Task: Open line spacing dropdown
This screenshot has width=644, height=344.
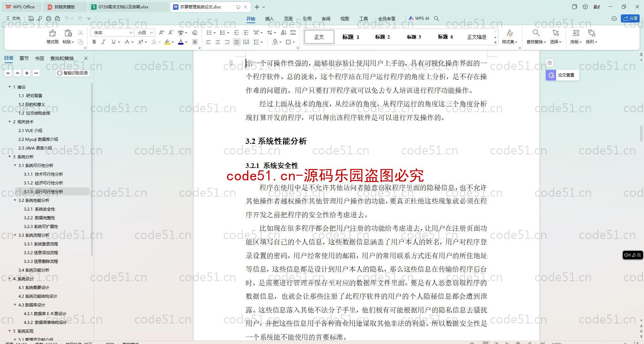Action: click(258, 42)
